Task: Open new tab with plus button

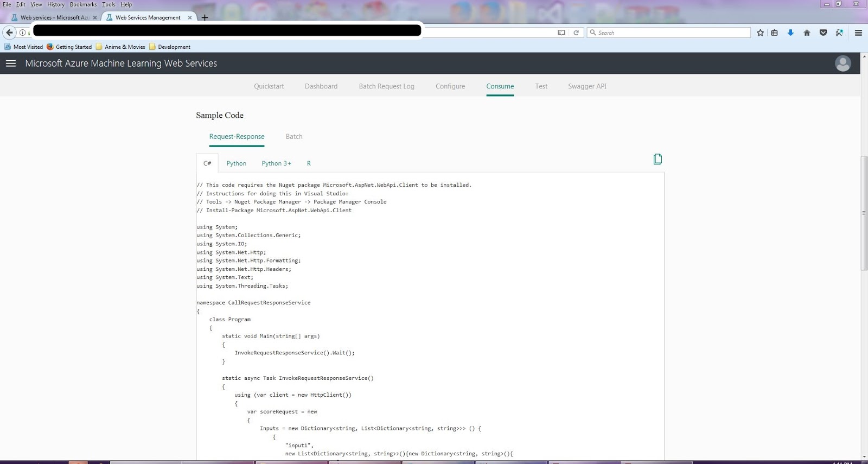Action: [205, 17]
